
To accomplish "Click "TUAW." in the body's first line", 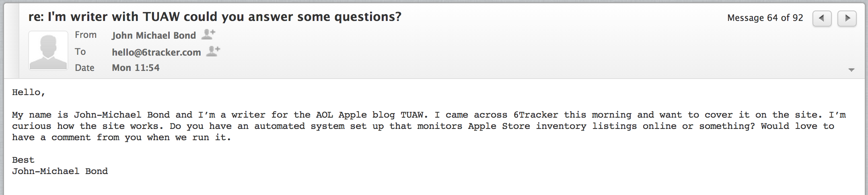I will 414,115.
